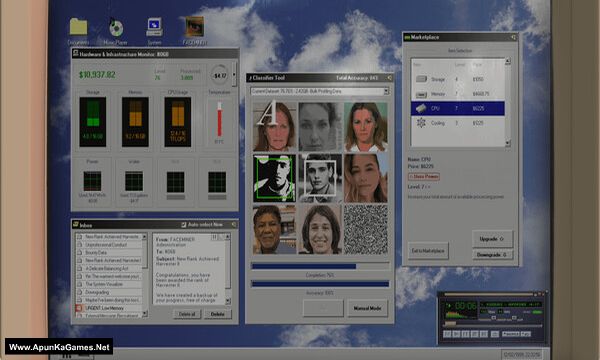Select the Memory row in Marketplace
Image resolution: width=600 pixels, height=360 pixels.
click(458, 94)
